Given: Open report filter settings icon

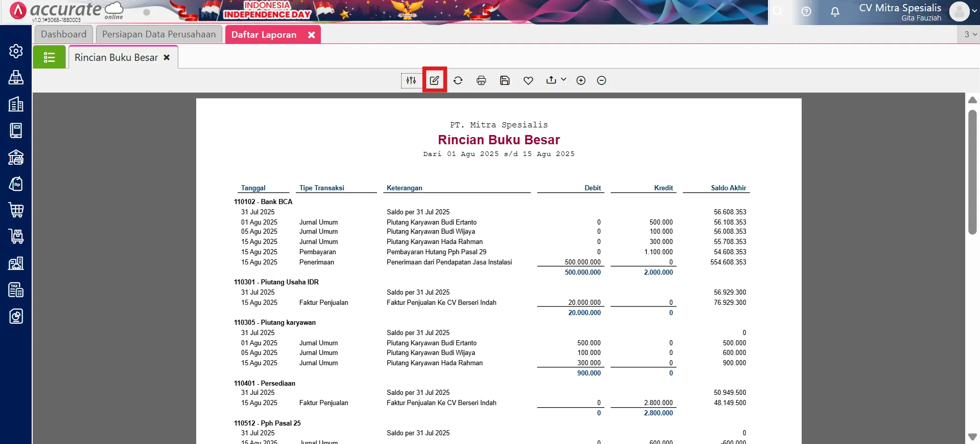Looking at the screenshot, I should pos(411,80).
